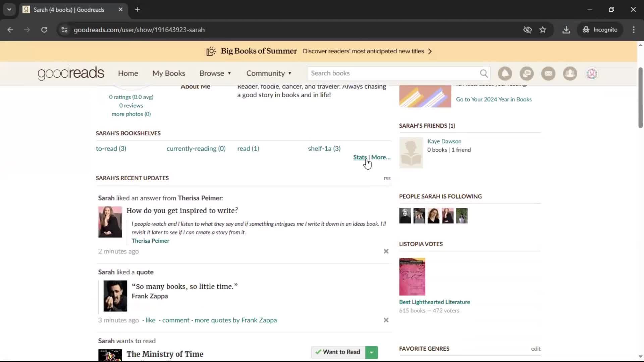Click the More... bookshelves link
The image size is (644, 362).
pyautogui.click(x=381, y=157)
